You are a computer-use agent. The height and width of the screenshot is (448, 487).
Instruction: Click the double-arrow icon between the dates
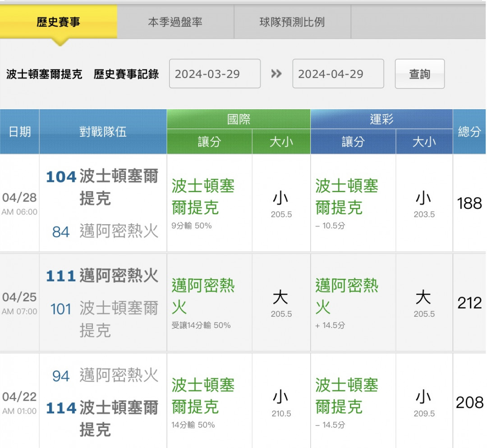coord(276,74)
